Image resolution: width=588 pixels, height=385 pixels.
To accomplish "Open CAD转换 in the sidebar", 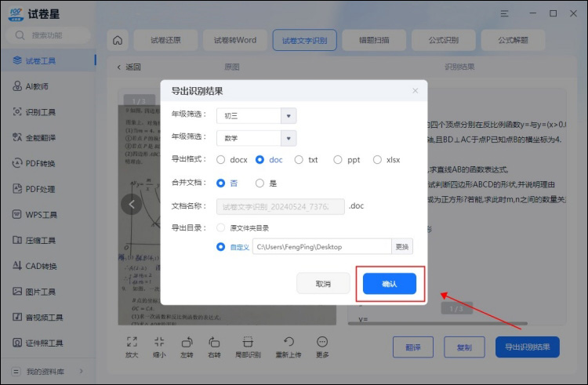I will (x=48, y=266).
